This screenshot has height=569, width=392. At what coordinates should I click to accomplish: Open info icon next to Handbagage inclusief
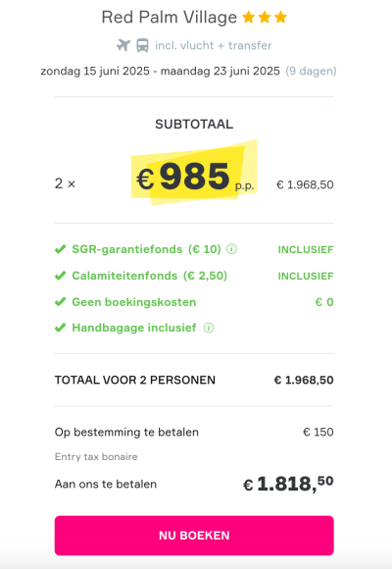pyautogui.click(x=209, y=328)
